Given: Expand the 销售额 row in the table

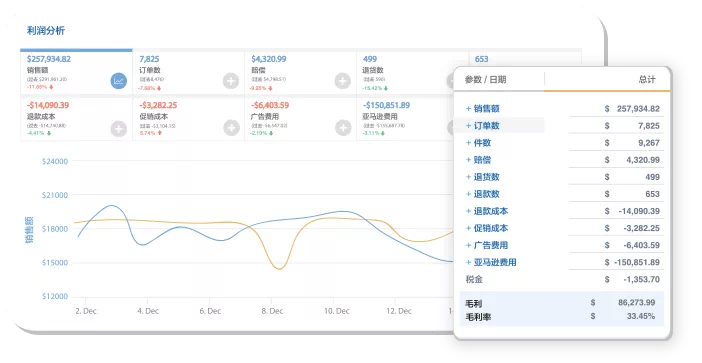Looking at the screenshot, I should (x=468, y=109).
